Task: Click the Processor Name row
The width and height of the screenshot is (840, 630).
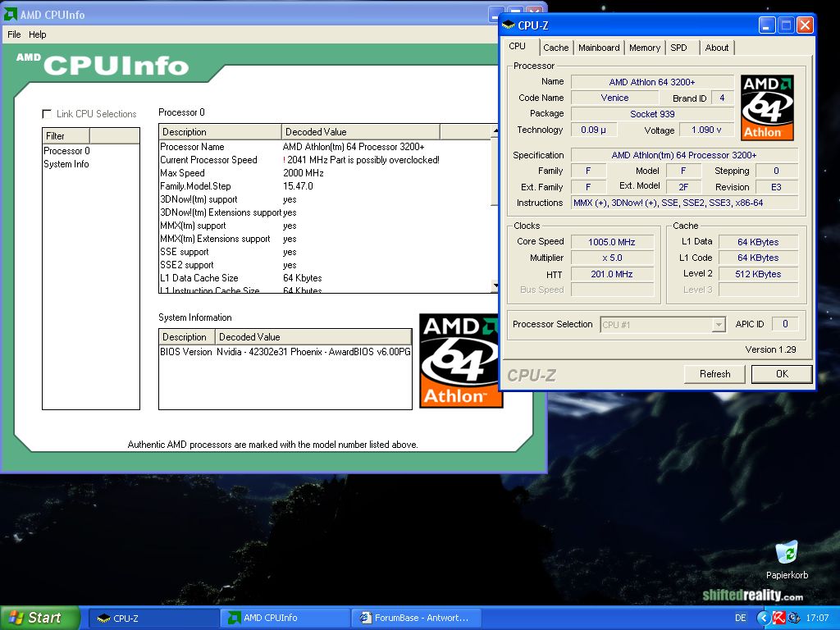Action: [x=325, y=147]
